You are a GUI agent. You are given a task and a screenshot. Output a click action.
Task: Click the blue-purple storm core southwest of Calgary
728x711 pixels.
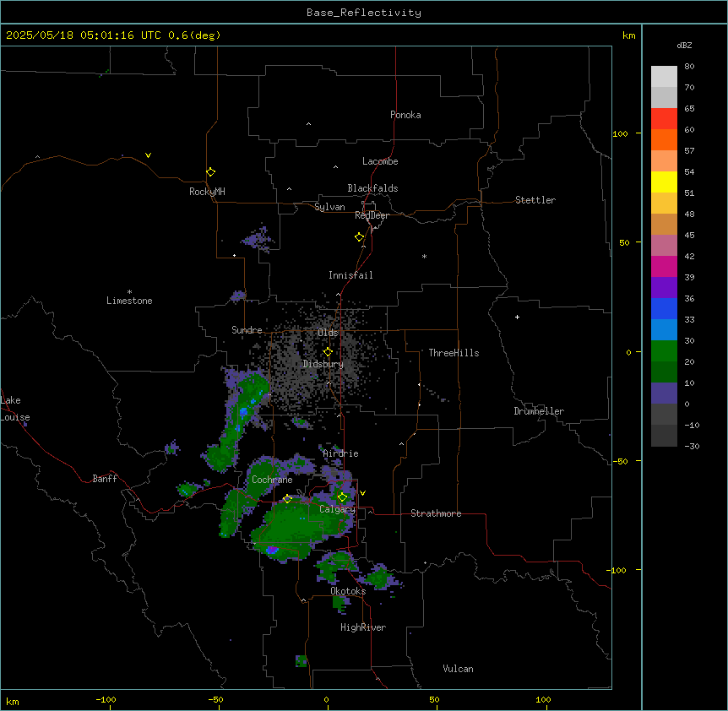272,550
